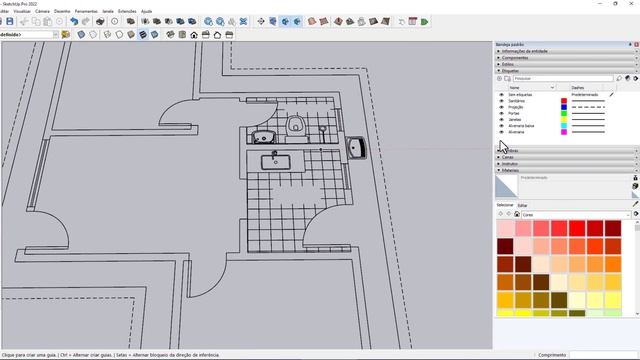Switch to Front view house icon
Screen dimensions: 640x360
(x=194, y=35)
